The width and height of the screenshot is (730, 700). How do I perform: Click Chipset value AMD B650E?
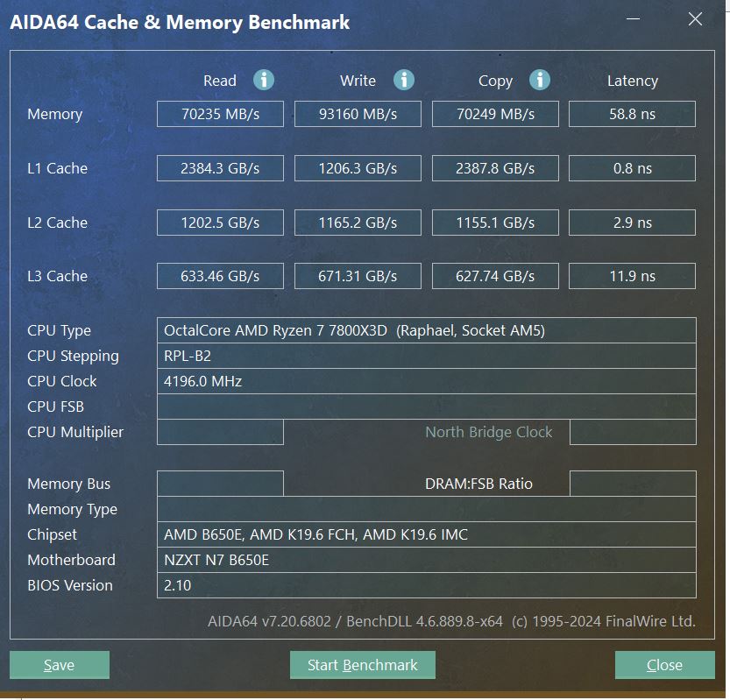pyautogui.click(x=427, y=534)
